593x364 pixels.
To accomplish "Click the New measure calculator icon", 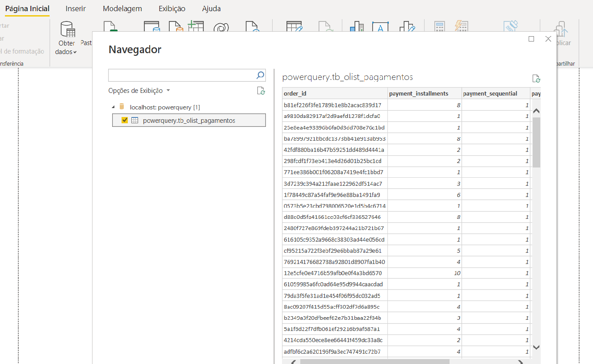I will coord(439,26).
